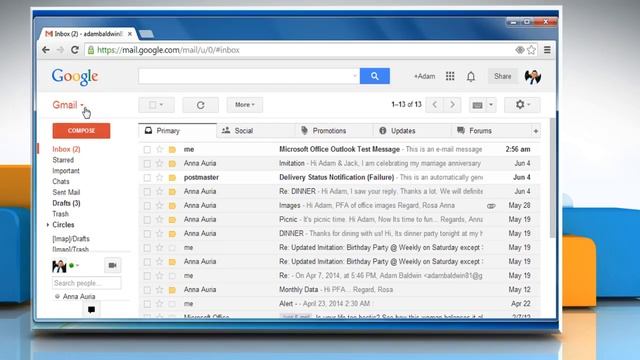The height and width of the screenshot is (360, 640).
Task: Open the account profile picture
Action: point(533,76)
